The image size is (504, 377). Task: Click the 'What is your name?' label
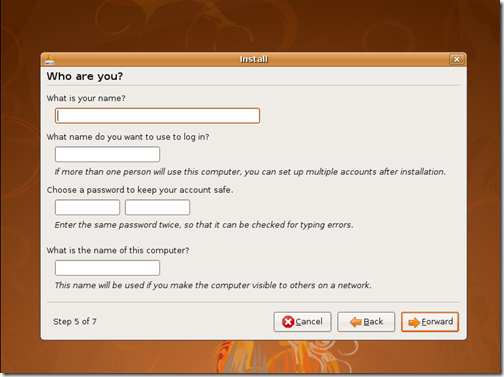(86, 98)
